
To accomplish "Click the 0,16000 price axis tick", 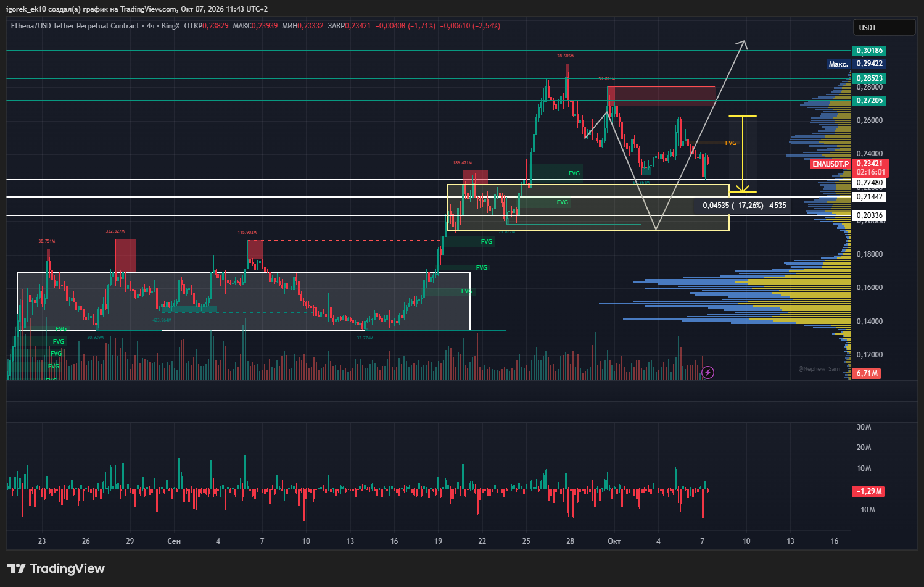I will (x=870, y=288).
